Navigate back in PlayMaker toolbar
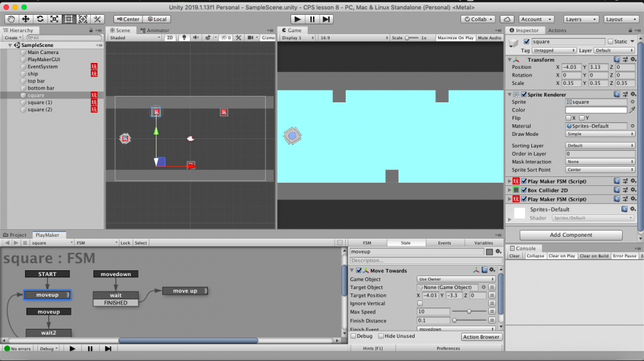This screenshot has width=644, height=361. coord(7,243)
